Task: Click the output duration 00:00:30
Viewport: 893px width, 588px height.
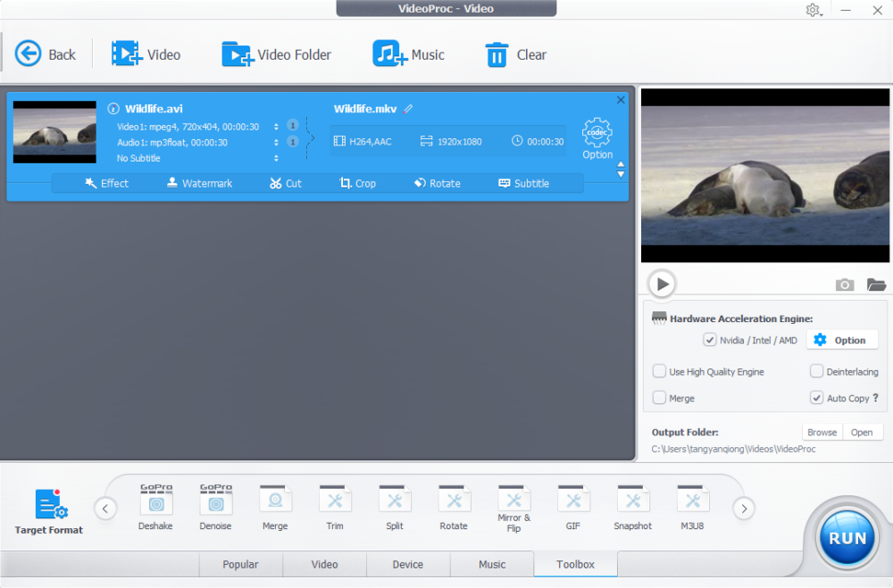Action: [x=545, y=142]
